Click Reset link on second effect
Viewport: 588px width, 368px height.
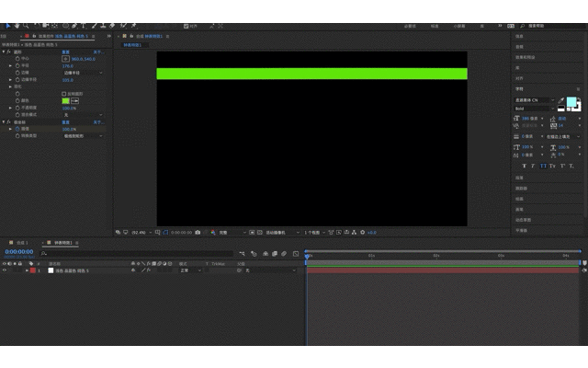pyautogui.click(x=65, y=122)
